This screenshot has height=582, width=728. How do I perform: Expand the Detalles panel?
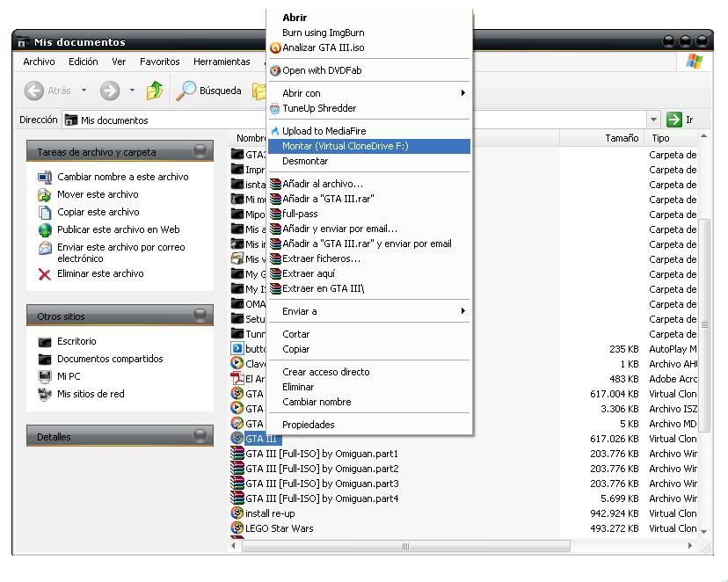click(200, 435)
